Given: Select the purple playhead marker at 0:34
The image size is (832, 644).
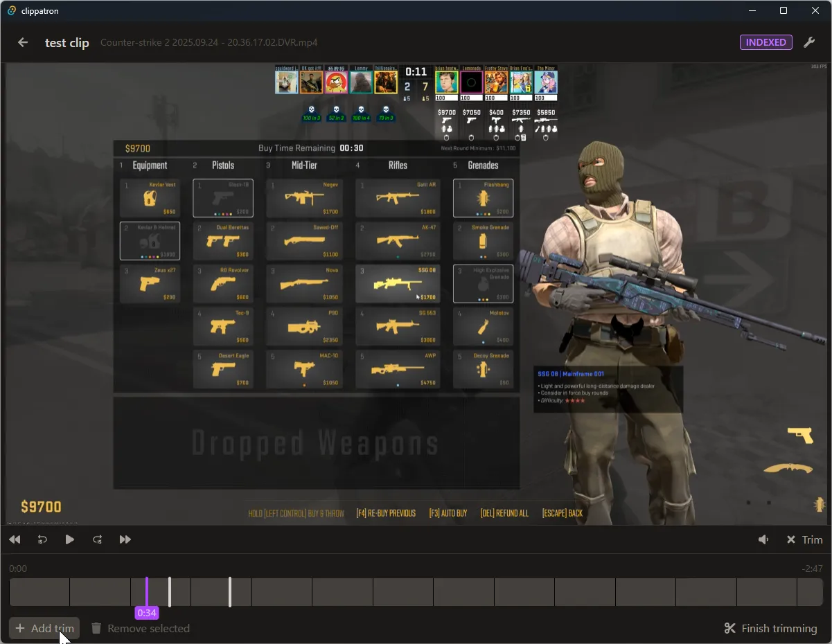Looking at the screenshot, I should point(147,592).
